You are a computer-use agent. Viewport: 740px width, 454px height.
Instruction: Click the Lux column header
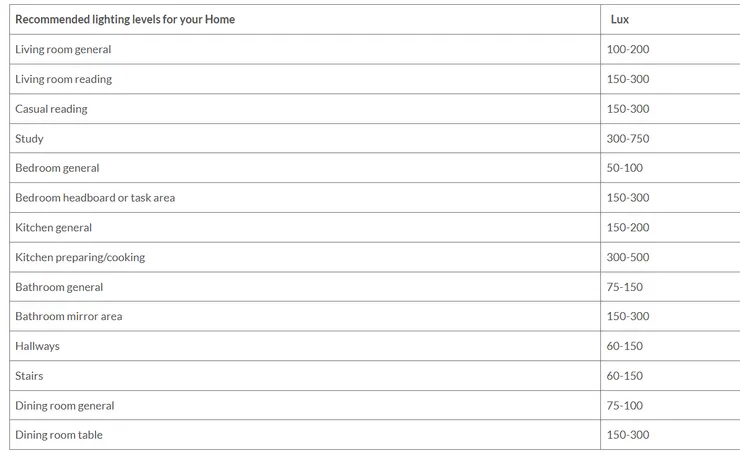pos(620,19)
